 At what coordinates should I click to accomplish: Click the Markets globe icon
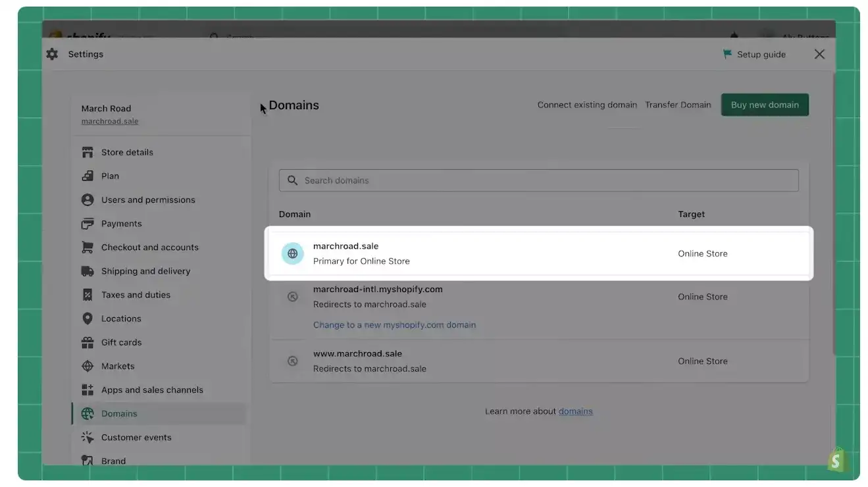tap(88, 366)
